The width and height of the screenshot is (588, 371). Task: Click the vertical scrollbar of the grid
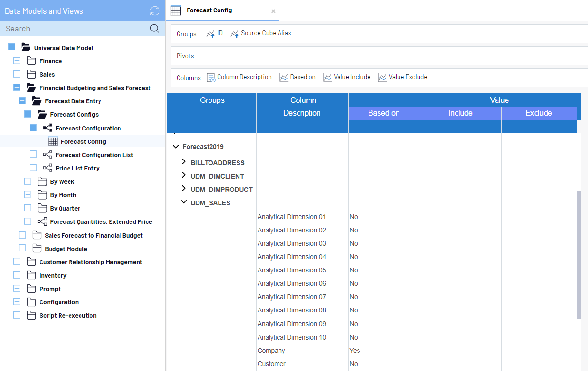tap(578, 254)
